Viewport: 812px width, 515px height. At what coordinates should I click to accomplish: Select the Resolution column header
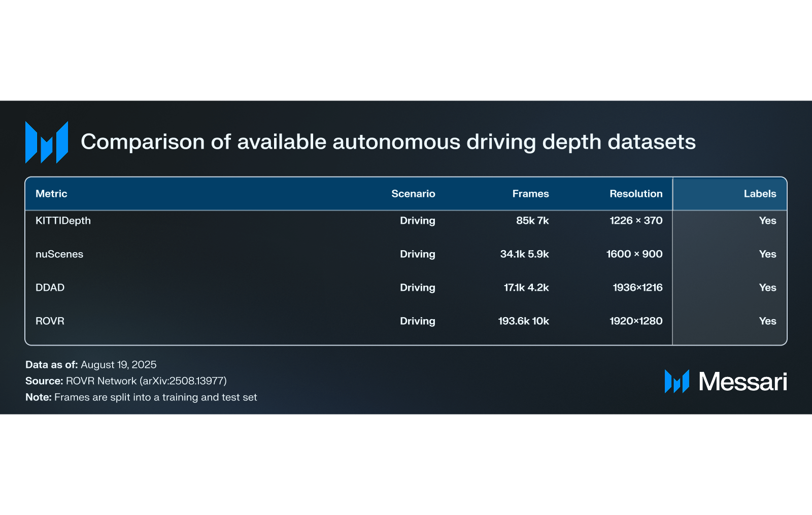click(x=636, y=194)
